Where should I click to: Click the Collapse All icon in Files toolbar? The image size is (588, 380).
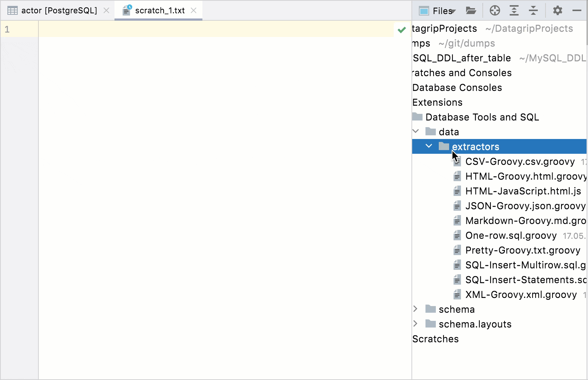[533, 11]
